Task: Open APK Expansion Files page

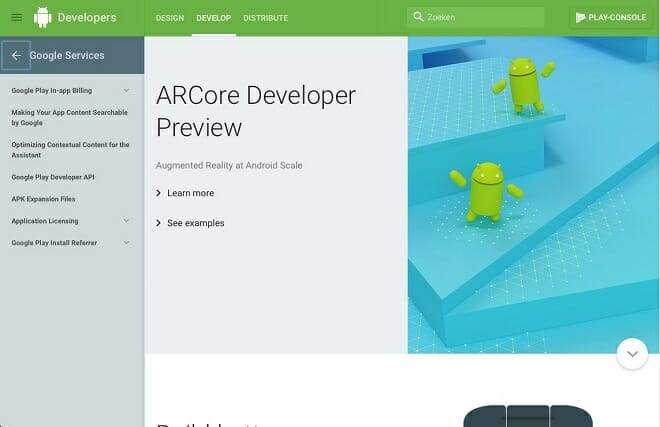Action: 43,199
